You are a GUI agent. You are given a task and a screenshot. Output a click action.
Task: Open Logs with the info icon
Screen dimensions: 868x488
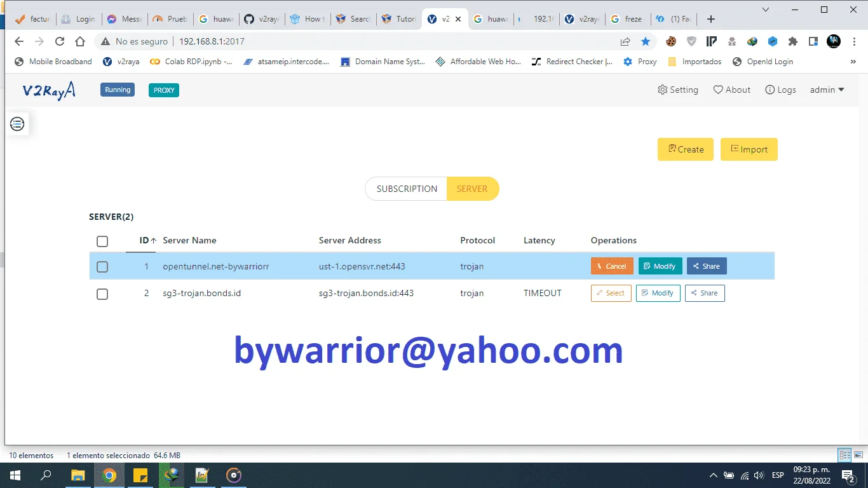780,90
